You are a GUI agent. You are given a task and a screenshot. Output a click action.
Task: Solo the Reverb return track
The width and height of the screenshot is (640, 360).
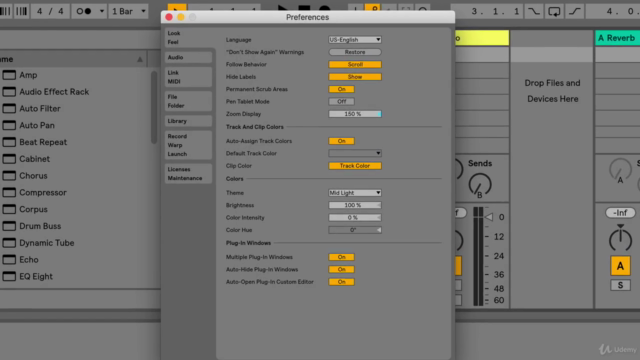coord(620,285)
